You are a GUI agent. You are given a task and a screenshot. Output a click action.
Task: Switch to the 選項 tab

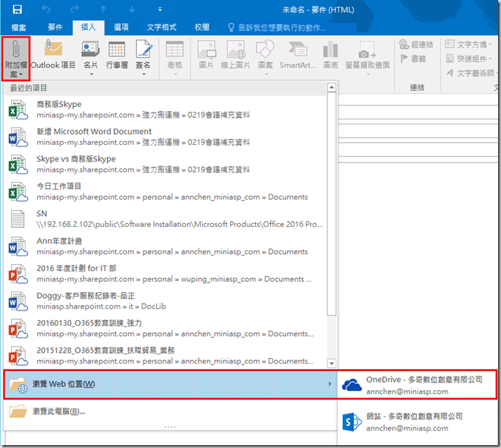click(x=122, y=27)
